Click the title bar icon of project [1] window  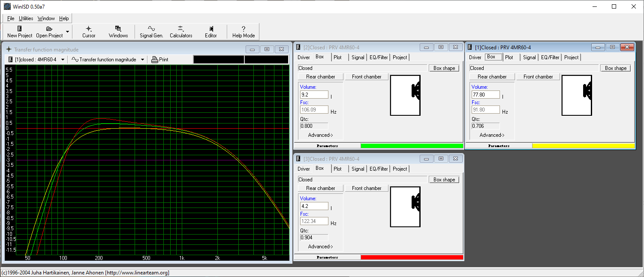tap(470, 47)
